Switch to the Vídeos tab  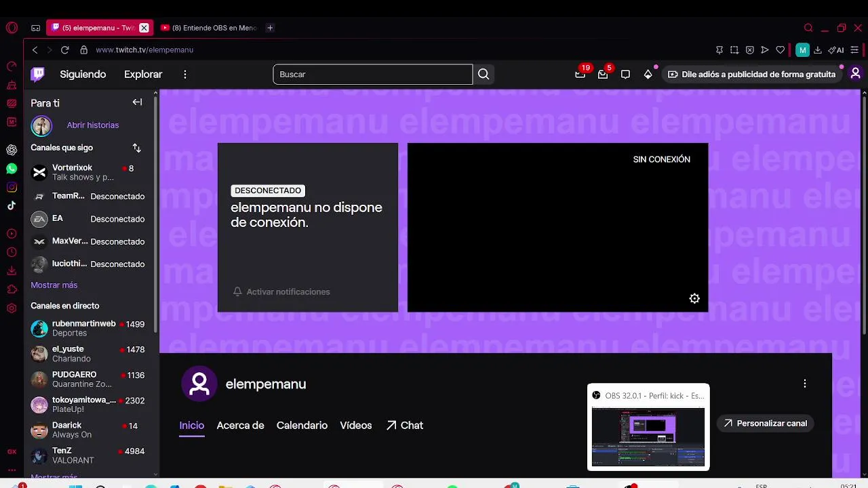tap(356, 426)
